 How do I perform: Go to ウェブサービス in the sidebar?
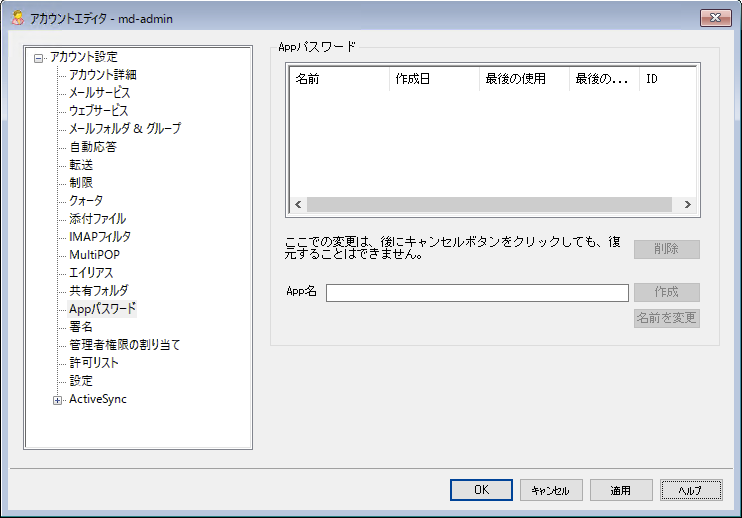98,111
